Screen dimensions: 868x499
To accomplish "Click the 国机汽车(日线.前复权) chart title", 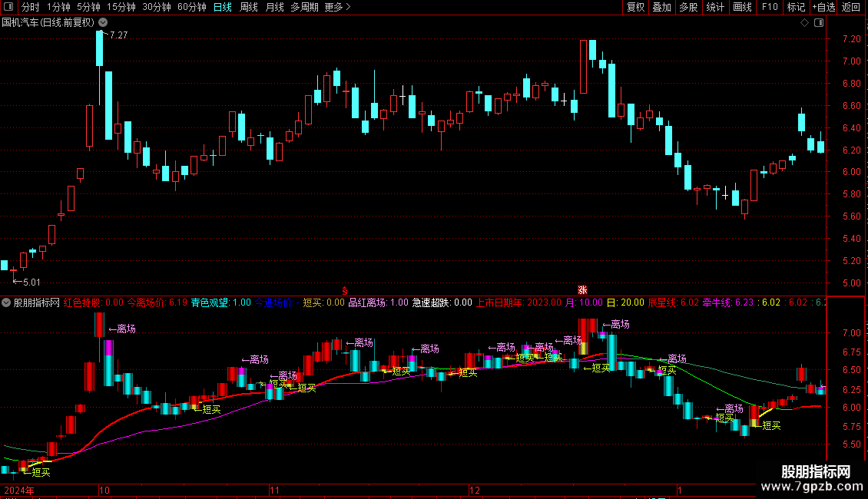I will click(x=48, y=23).
